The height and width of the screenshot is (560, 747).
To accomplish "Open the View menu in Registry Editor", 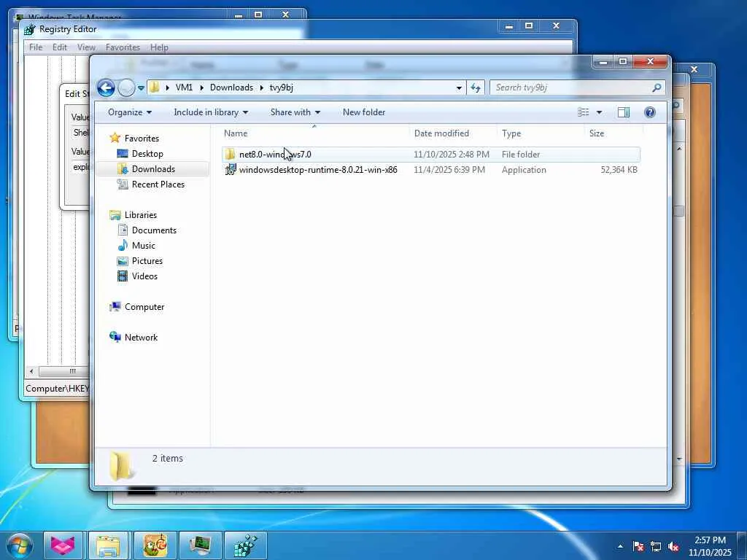I will [86, 47].
